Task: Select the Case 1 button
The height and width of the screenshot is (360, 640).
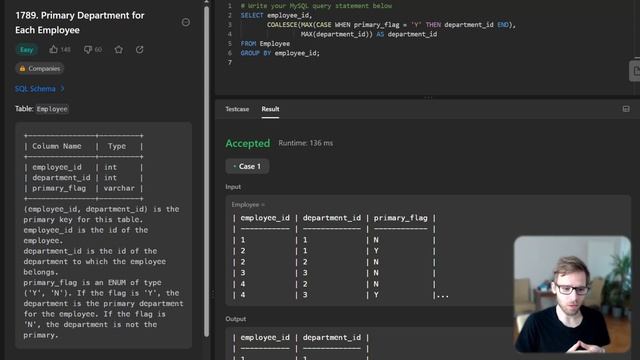Action: click(x=247, y=166)
